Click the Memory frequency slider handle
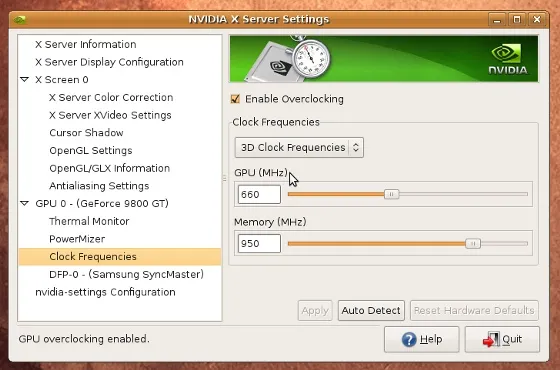The height and width of the screenshot is (370, 560). tap(473, 244)
